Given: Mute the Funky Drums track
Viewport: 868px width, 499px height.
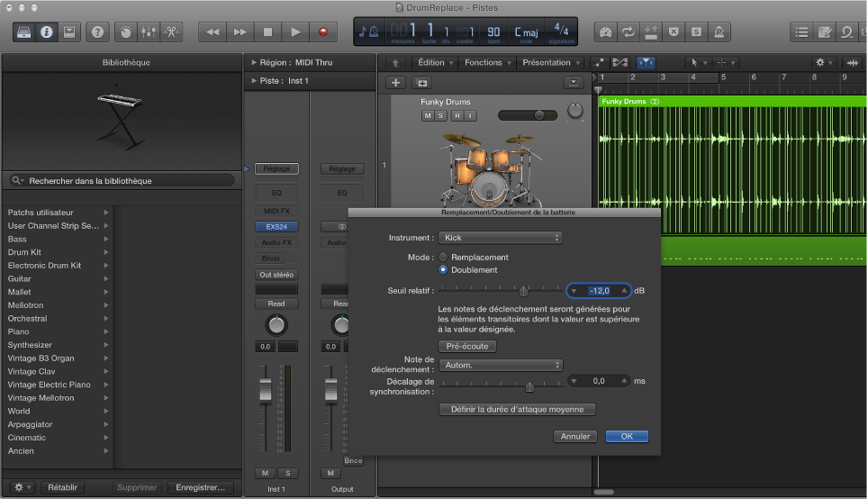Looking at the screenshot, I should point(427,116).
